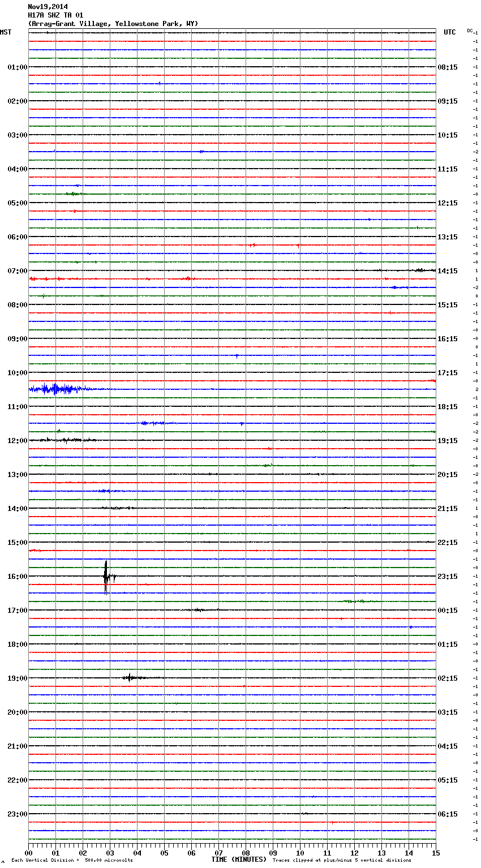Click the 09:15 UTC row label
This screenshot has width=481, height=868.
point(448,101)
